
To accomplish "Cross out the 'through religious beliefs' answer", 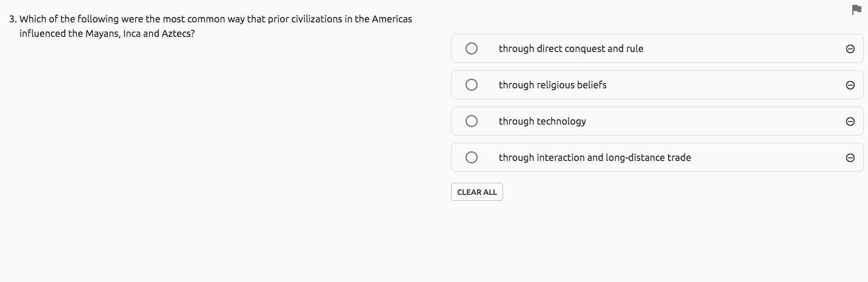I will 850,85.
